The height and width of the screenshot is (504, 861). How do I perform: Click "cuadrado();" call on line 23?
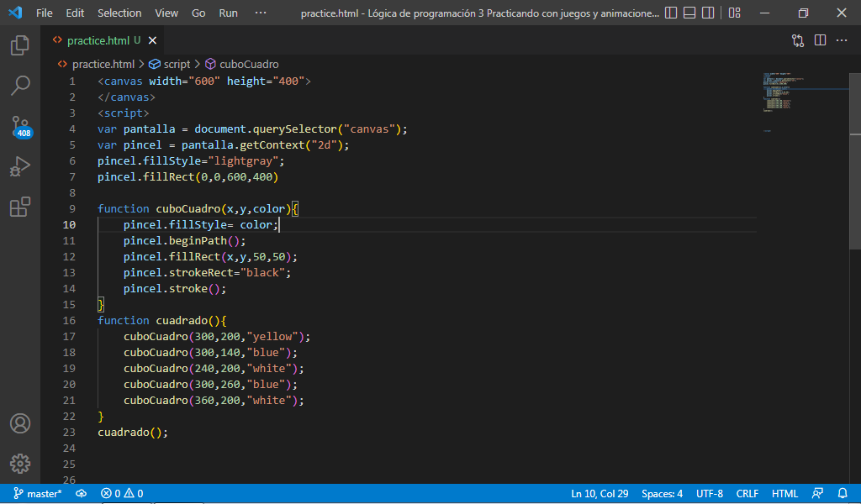[132, 432]
